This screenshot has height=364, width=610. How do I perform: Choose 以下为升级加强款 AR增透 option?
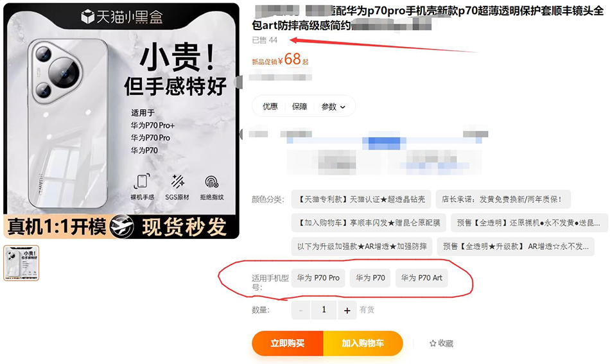click(x=362, y=247)
